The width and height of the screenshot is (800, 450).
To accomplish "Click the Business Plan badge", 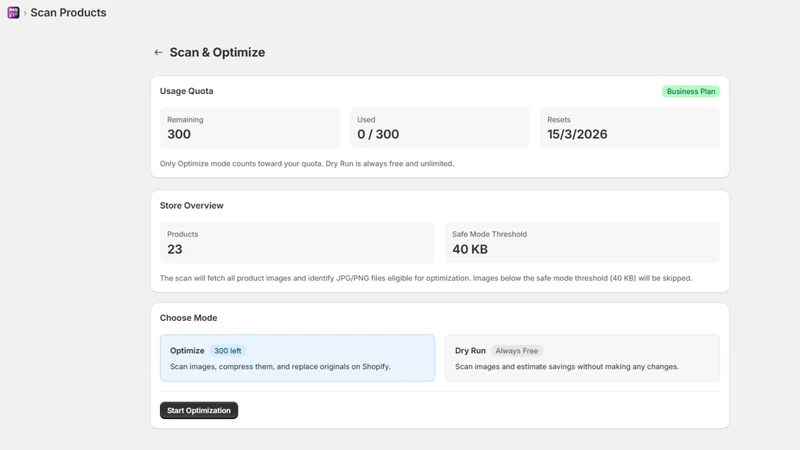I will pyautogui.click(x=691, y=91).
